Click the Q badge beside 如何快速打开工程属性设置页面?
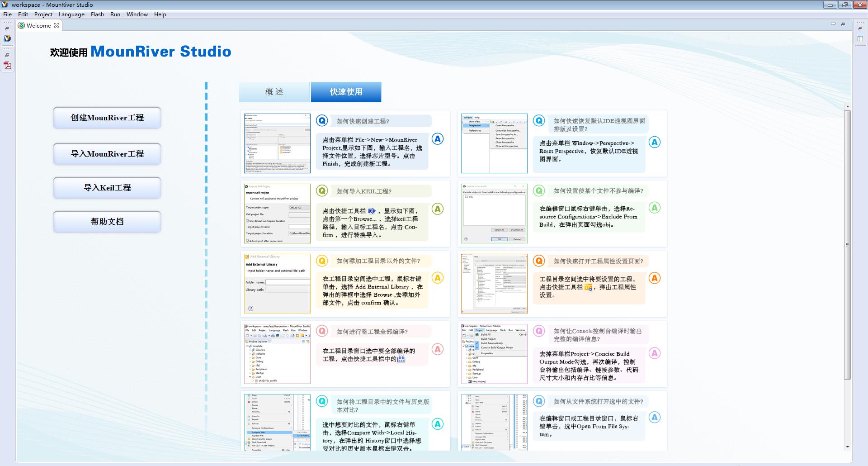Screen dimensions: 868x466 coord(539,261)
